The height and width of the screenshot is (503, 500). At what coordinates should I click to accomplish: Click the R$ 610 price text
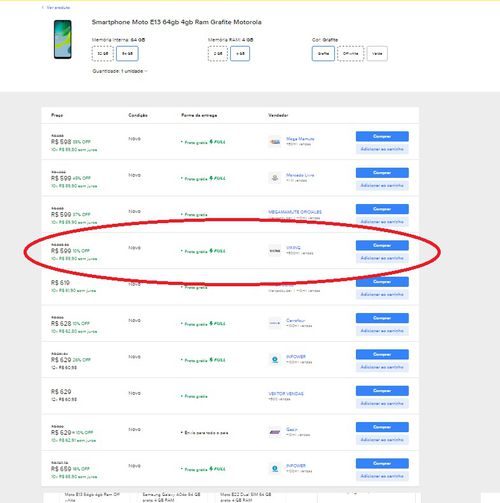point(60,283)
